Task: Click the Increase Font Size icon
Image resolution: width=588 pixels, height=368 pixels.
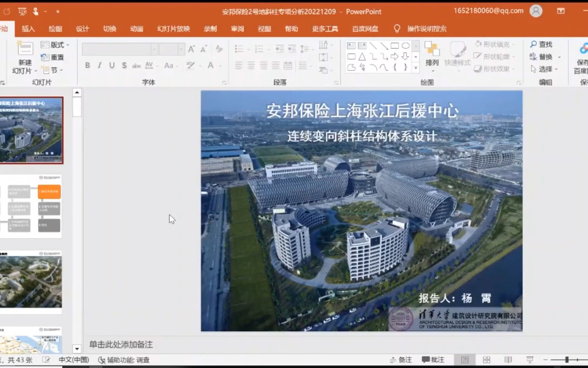Action: tap(191, 49)
